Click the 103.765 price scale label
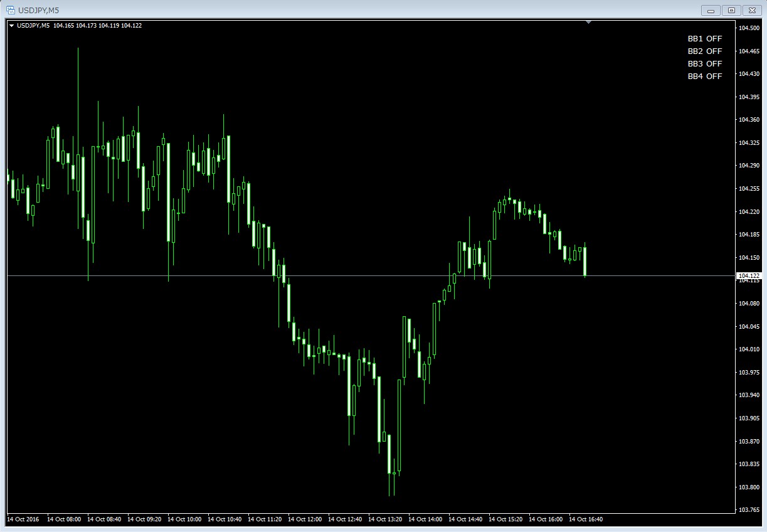This screenshot has height=532, width=767. [x=749, y=510]
